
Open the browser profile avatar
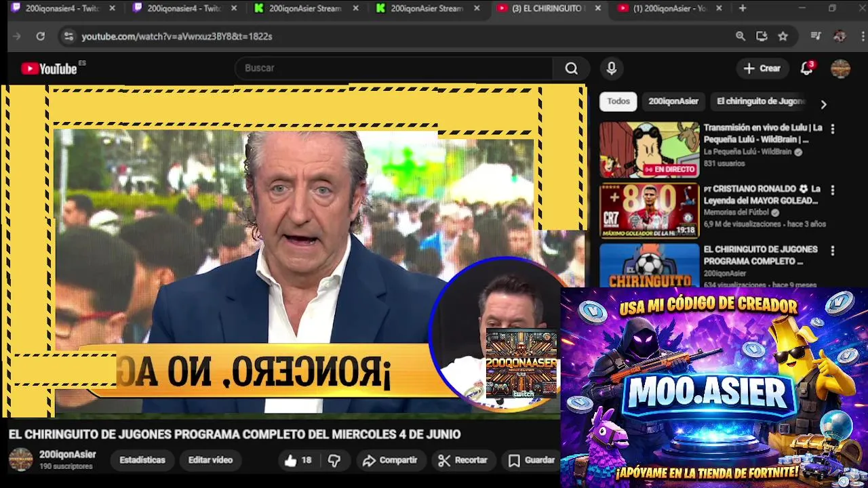coord(840,37)
